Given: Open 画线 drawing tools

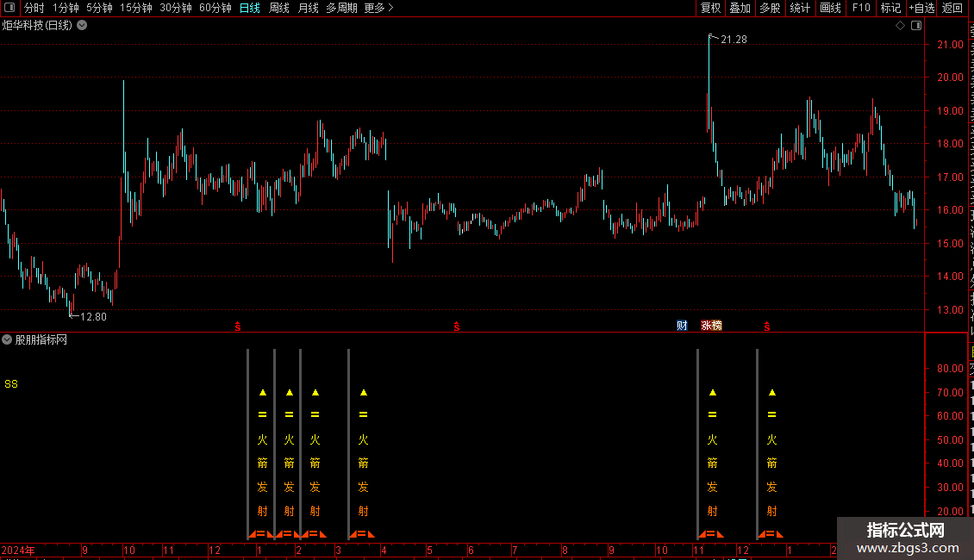Looking at the screenshot, I should click(x=830, y=8).
